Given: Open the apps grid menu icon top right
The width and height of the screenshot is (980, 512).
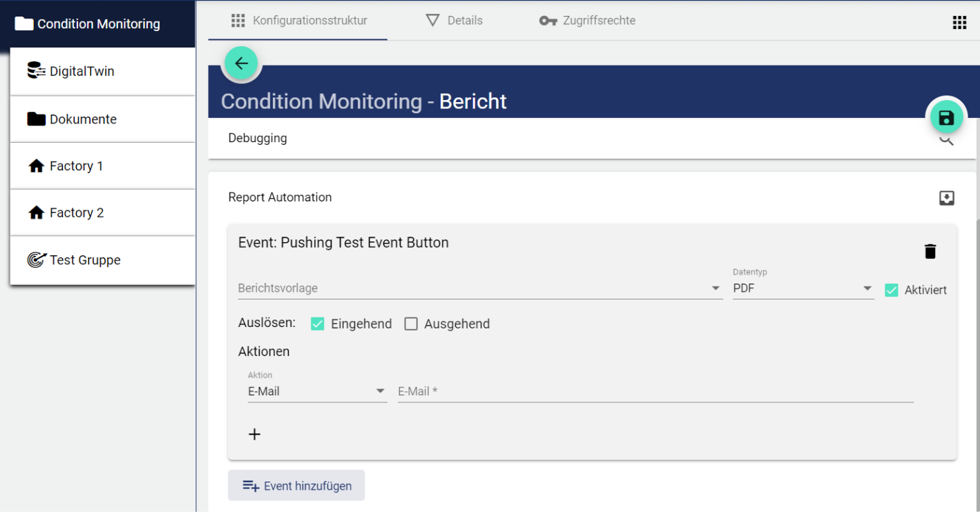Looking at the screenshot, I should click(x=959, y=22).
